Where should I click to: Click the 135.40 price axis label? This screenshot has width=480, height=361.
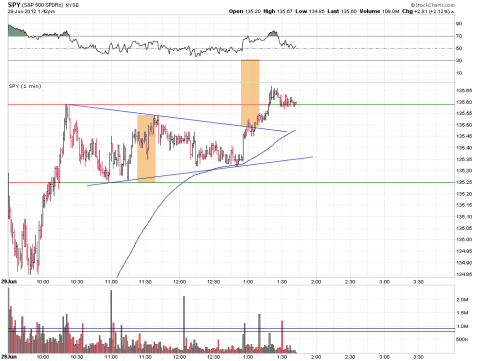[464, 148]
